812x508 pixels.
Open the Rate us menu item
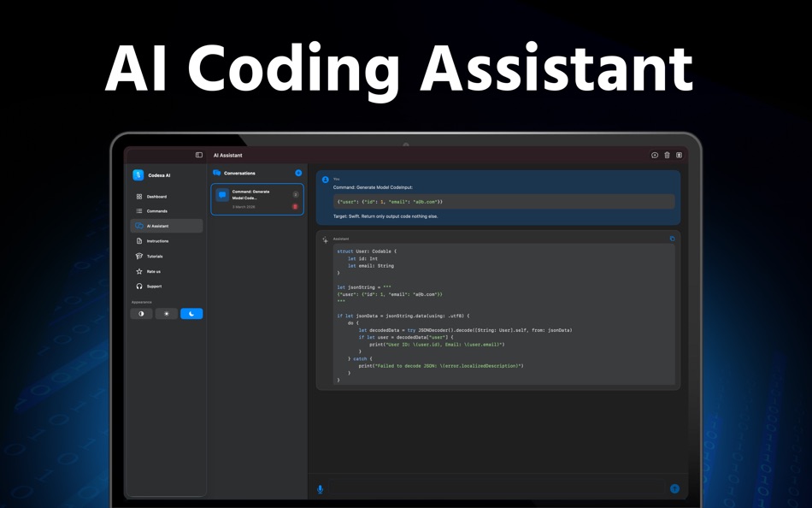coord(155,271)
